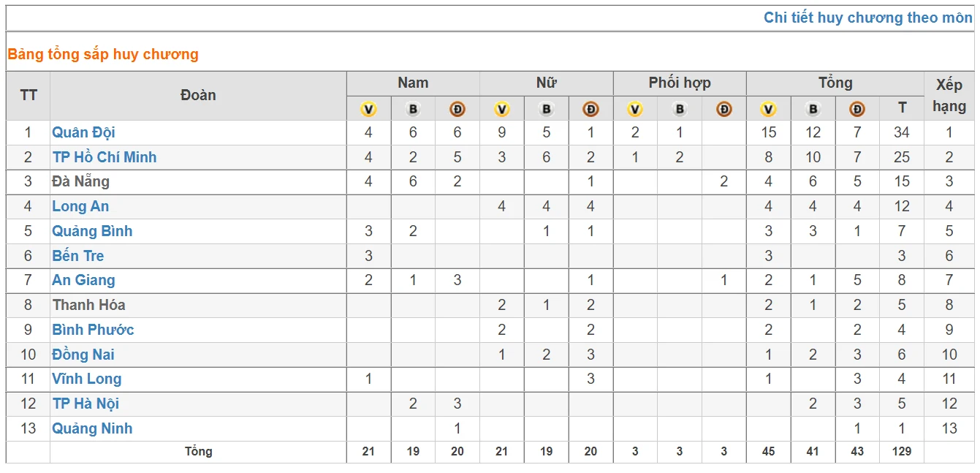Click the bronze medal icon under Phối hợp

[x=723, y=109]
